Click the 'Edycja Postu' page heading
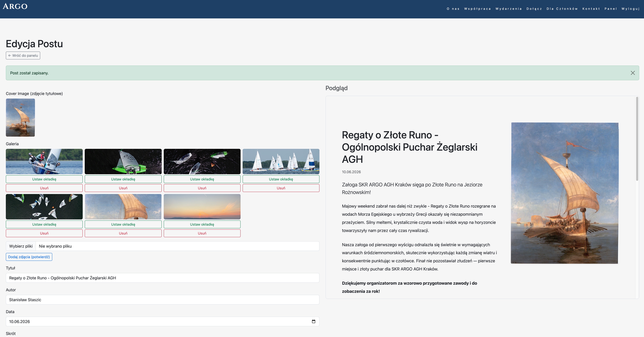 click(34, 44)
